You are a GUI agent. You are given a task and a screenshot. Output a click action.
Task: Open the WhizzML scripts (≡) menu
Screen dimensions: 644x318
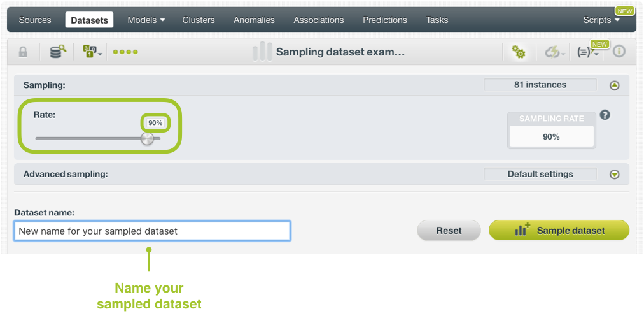tap(587, 52)
